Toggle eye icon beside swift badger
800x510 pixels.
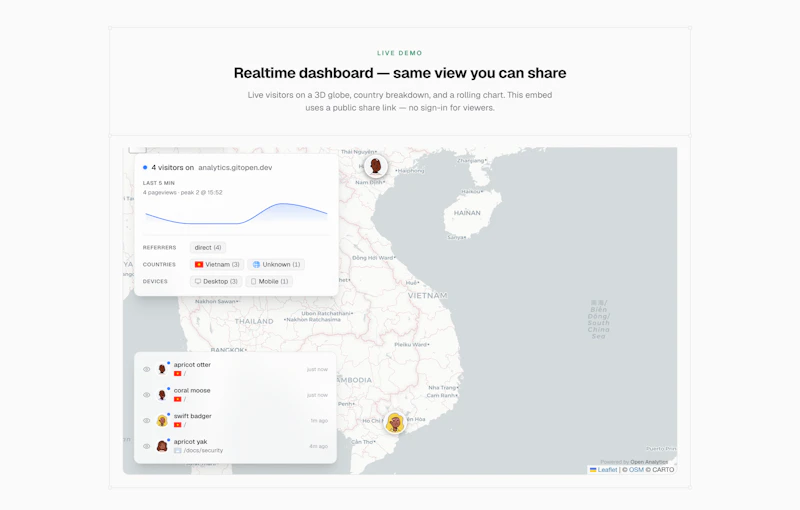pos(146,420)
